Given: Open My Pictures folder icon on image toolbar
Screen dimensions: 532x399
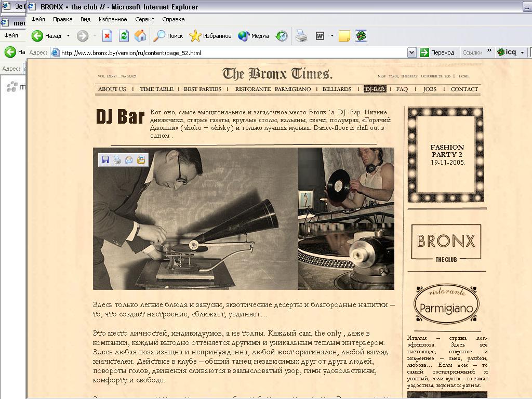Looking at the screenshot, I should (x=141, y=160).
